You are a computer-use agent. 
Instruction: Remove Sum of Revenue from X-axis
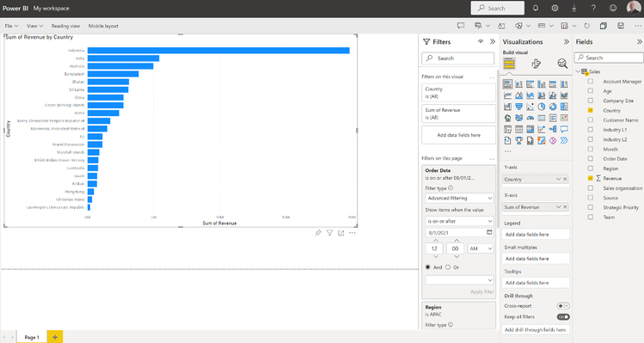click(x=565, y=207)
